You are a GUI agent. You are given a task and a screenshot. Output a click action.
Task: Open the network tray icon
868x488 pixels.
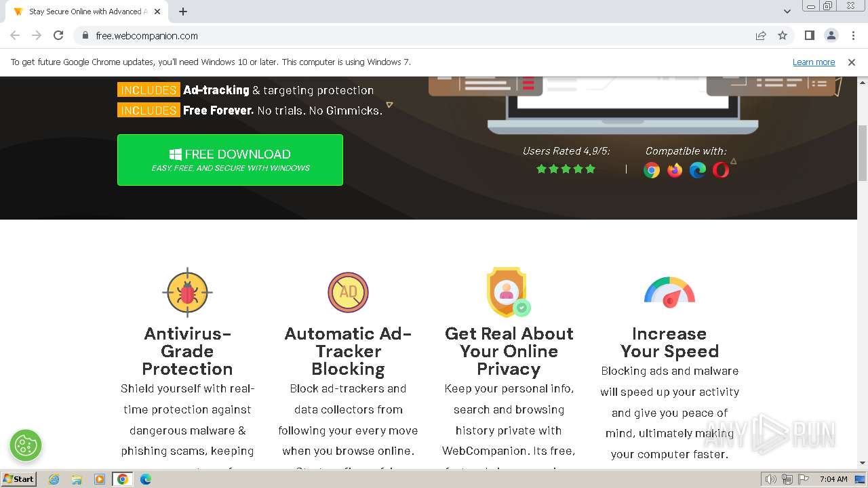tap(787, 479)
